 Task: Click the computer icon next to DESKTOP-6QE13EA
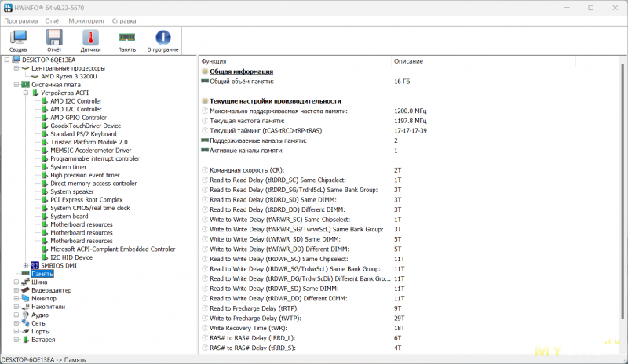point(16,60)
